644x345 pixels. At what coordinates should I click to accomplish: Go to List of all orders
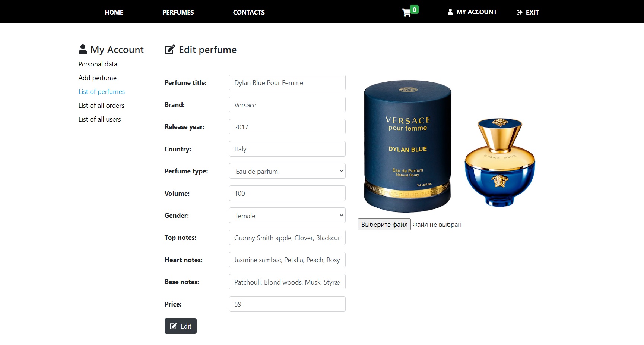click(101, 106)
